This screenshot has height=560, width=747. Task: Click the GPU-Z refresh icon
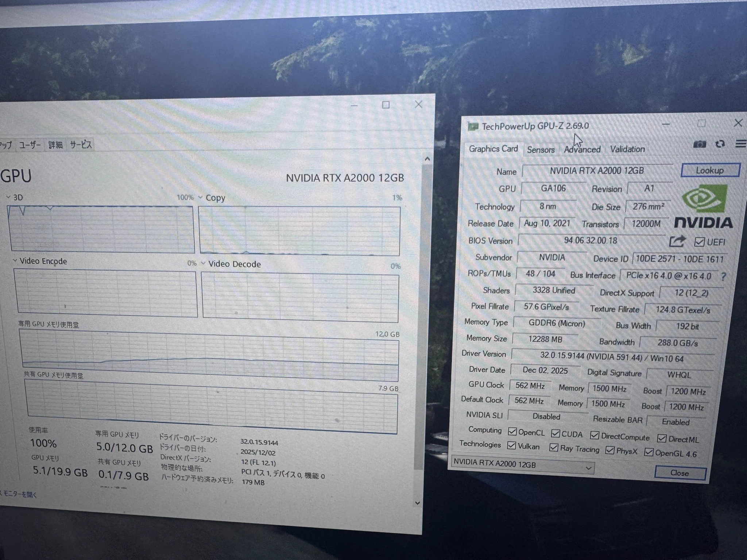tap(720, 144)
